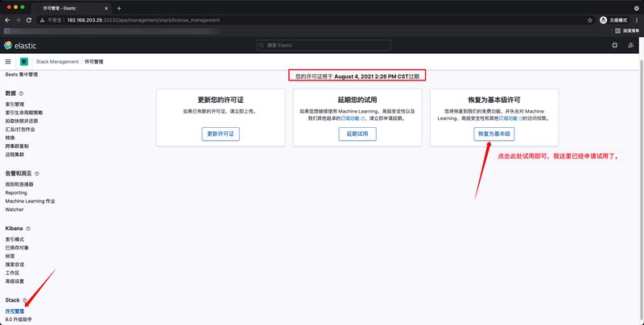Open 汇总/打包作业 in sidebar
Image resolution: width=644 pixels, height=325 pixels.
pyautogui.click(x=20, y=130)
